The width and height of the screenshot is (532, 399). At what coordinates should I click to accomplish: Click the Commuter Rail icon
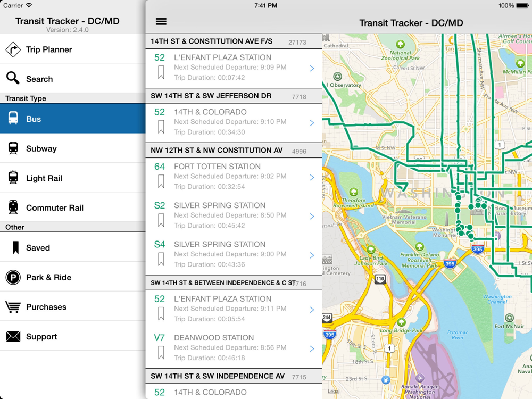click(13, 207)
